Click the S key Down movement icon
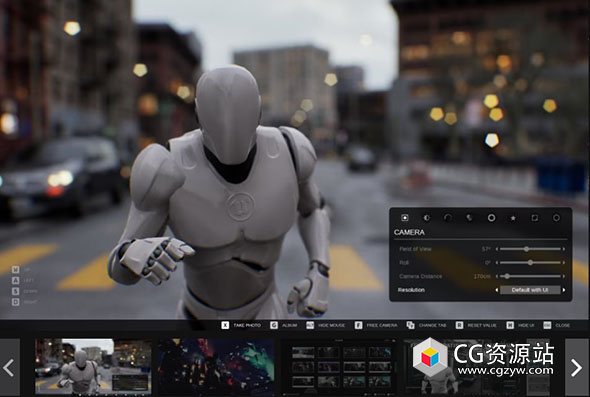 point(15,291)
